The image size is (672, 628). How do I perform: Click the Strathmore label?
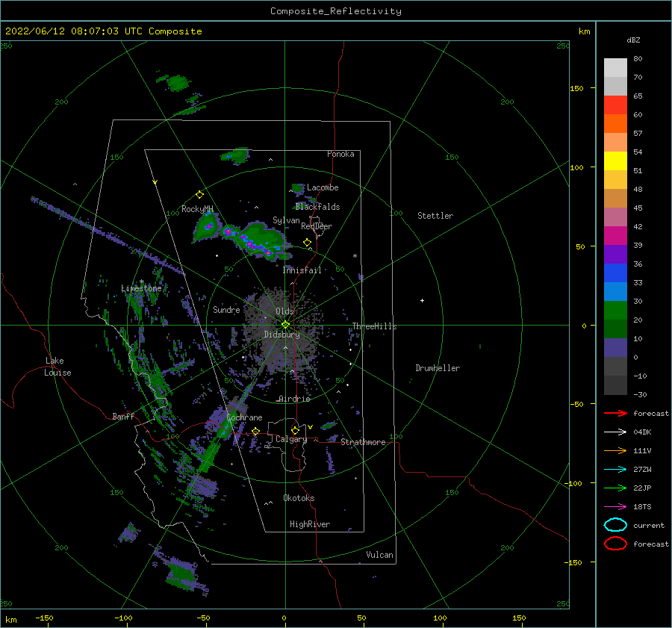(x=363, y=442)
